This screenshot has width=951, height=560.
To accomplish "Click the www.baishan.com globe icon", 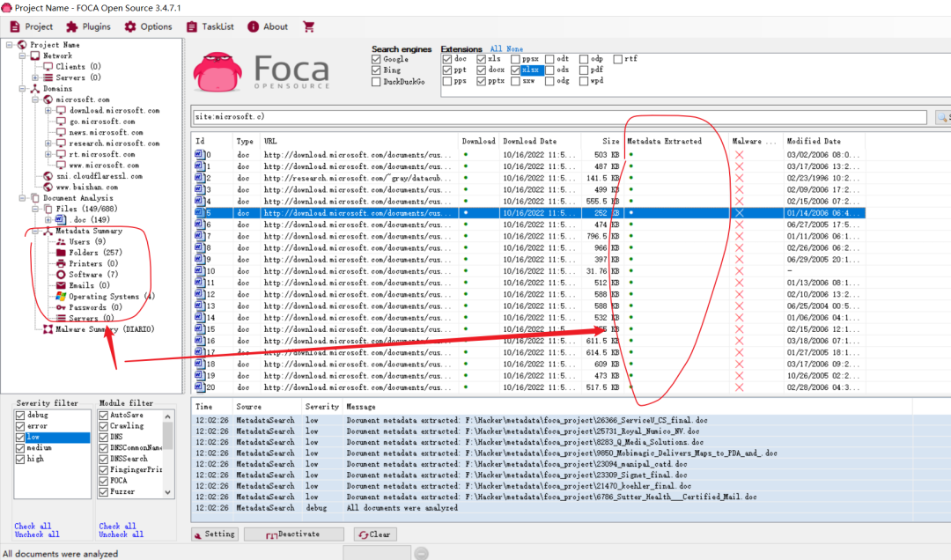I will coord(48,187).
